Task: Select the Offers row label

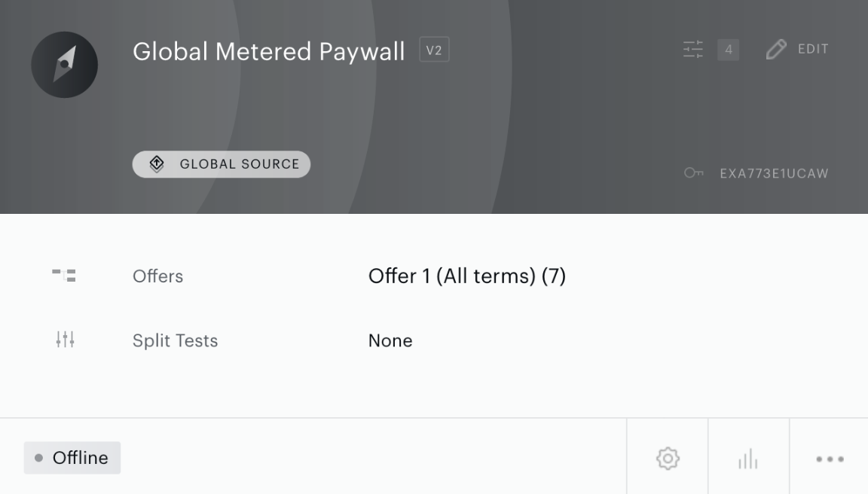Action: click(x=157, y=276)
